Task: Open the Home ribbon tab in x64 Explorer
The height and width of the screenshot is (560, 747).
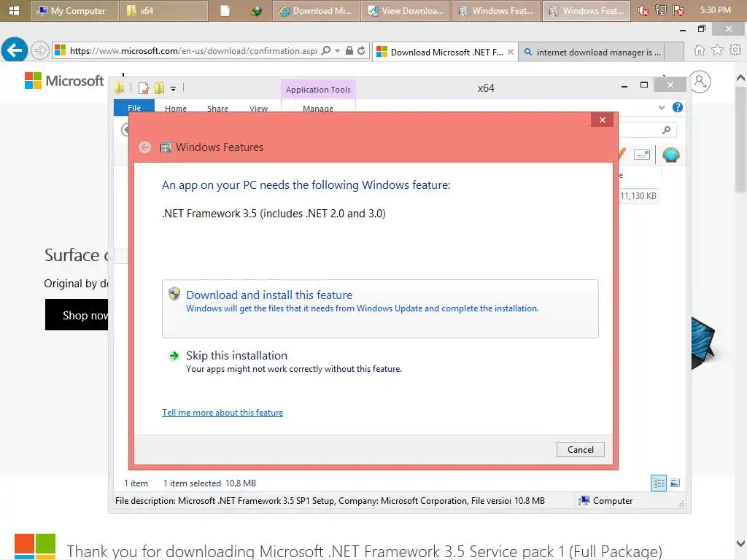Action: coord(175,108)
